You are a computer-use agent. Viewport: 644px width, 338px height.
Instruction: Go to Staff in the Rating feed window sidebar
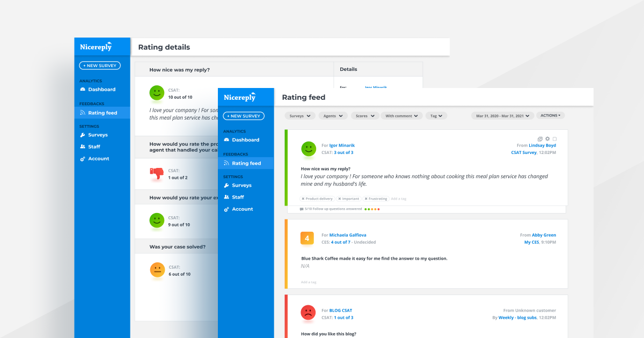[234, 197]
